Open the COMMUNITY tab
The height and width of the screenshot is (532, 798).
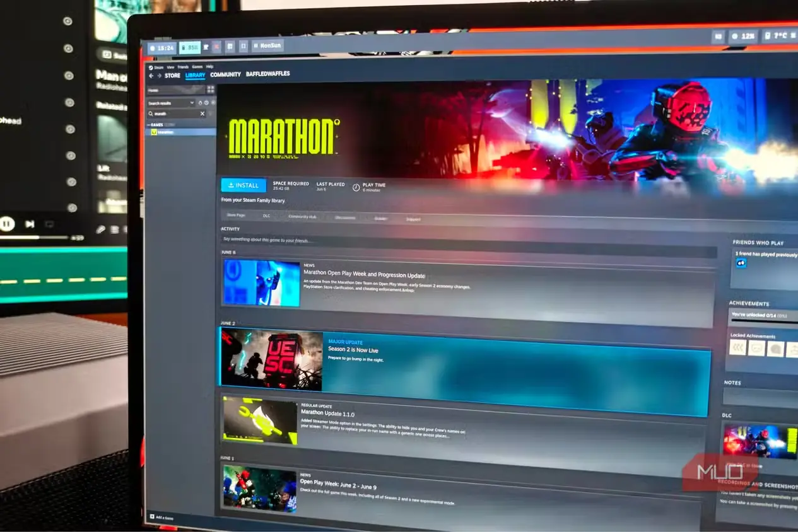225,74
